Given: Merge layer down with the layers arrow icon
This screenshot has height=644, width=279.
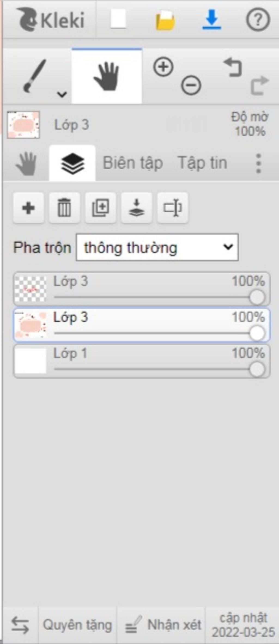Looking at the screenshot, I should point(137,208).
